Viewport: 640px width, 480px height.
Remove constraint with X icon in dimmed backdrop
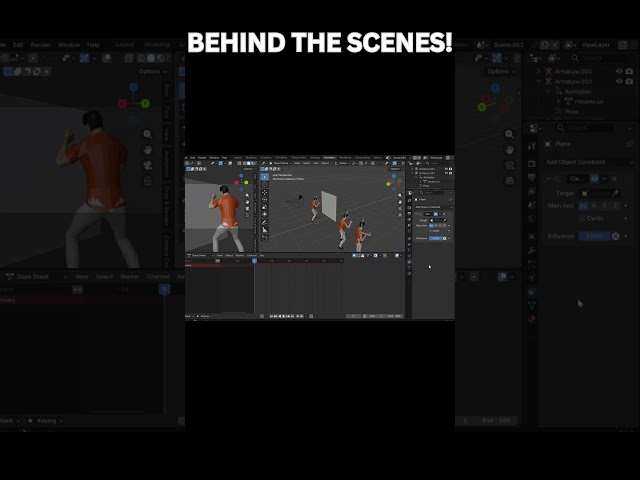(x=614, y=179)
